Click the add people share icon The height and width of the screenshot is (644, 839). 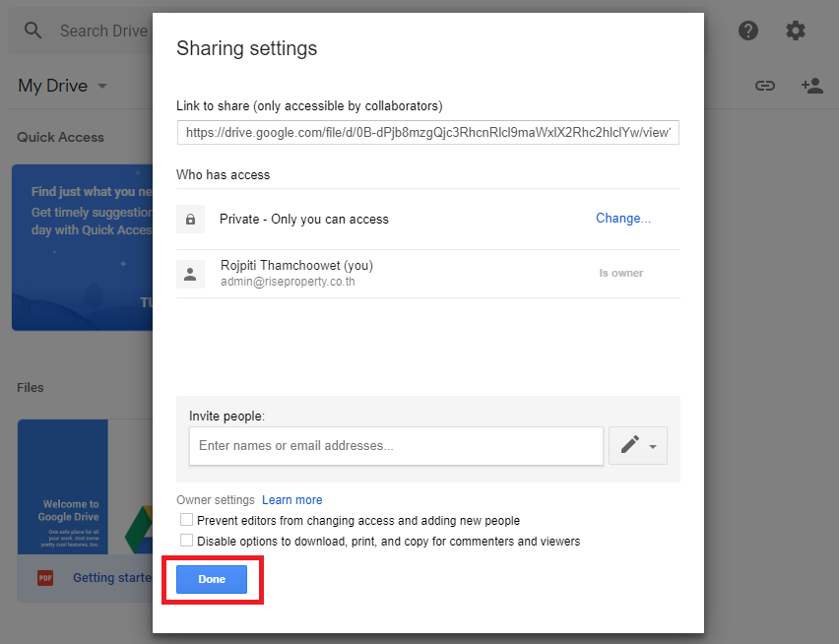[x=811, y=86]
